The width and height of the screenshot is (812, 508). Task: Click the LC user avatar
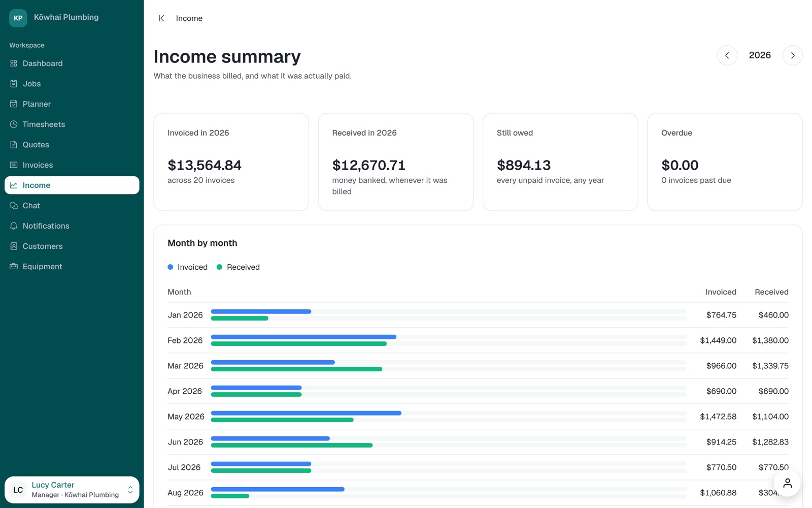coord(18,490)
